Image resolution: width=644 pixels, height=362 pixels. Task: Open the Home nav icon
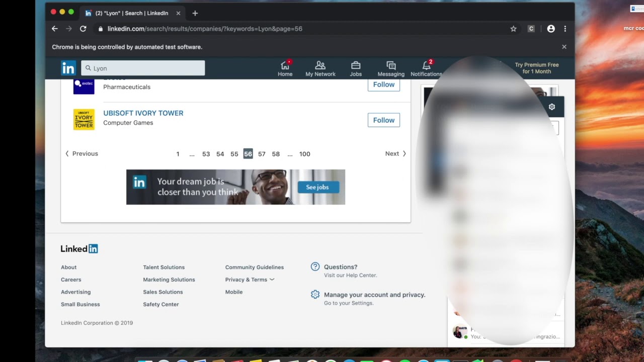(x=285, y=68)
